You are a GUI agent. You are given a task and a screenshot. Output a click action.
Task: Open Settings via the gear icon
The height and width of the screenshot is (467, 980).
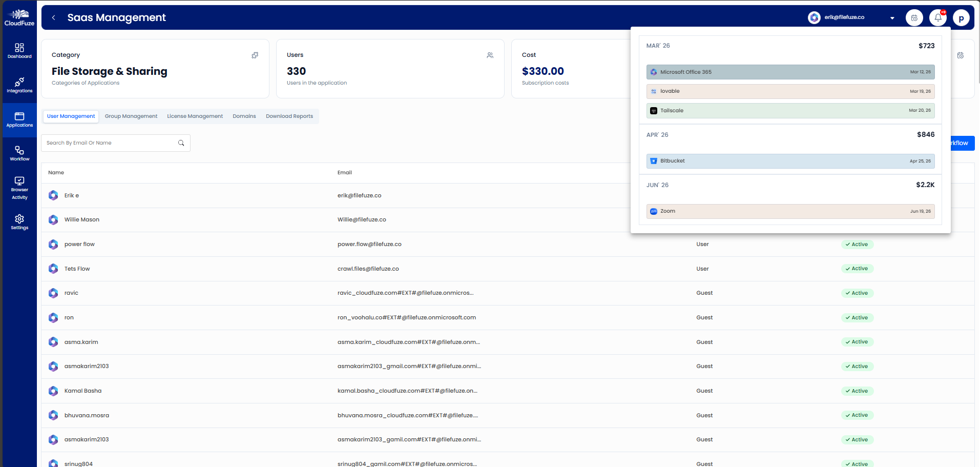tap(19, 220)
